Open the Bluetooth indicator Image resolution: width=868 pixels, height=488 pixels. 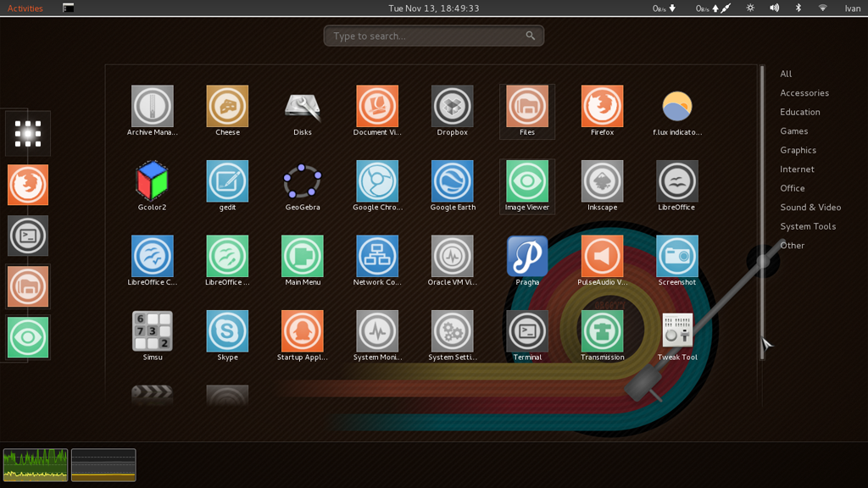click(798, 8)
